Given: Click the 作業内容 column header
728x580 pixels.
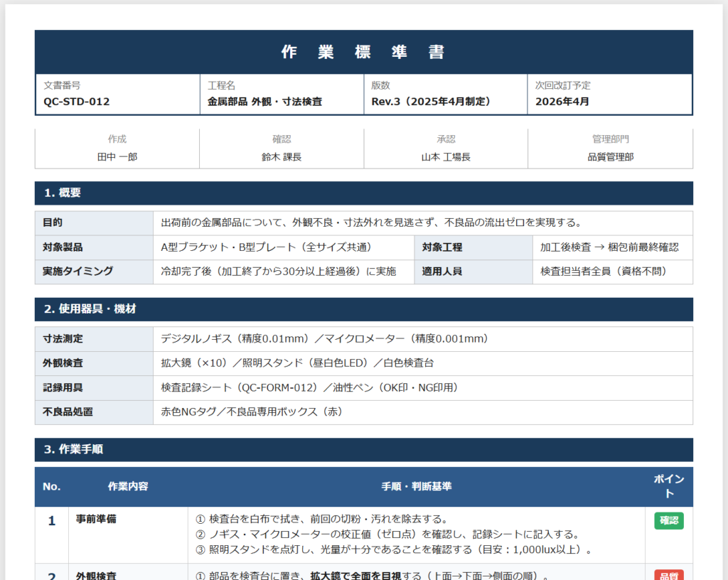Looking at the screenshot, I should (x=128, y=486).
